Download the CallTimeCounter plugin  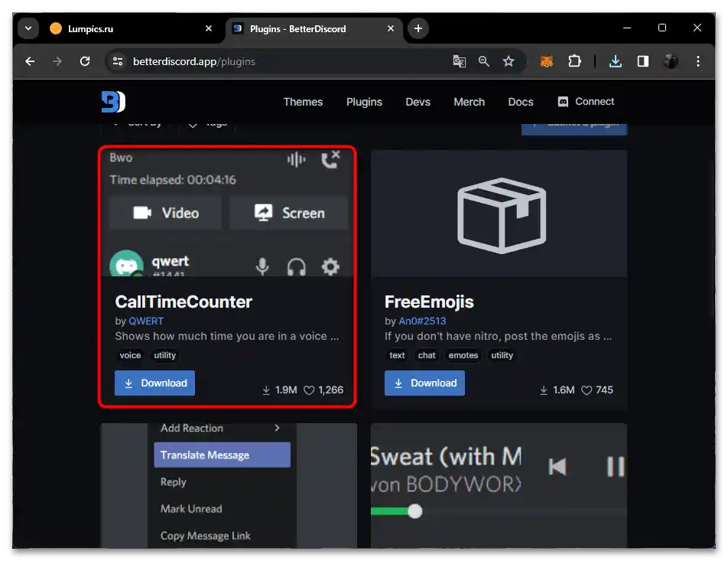[x=154, y=383]
